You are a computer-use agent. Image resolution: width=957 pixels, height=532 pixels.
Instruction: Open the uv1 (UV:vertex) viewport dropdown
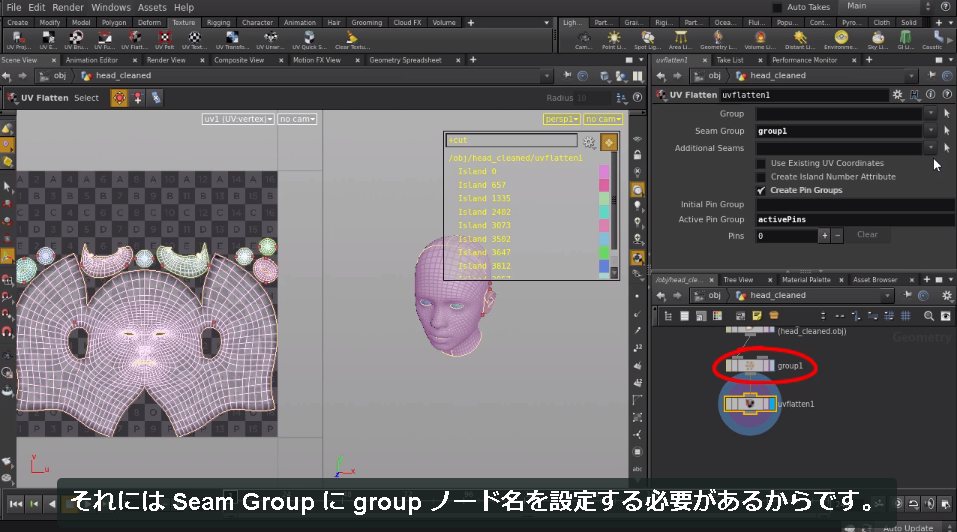238,119
